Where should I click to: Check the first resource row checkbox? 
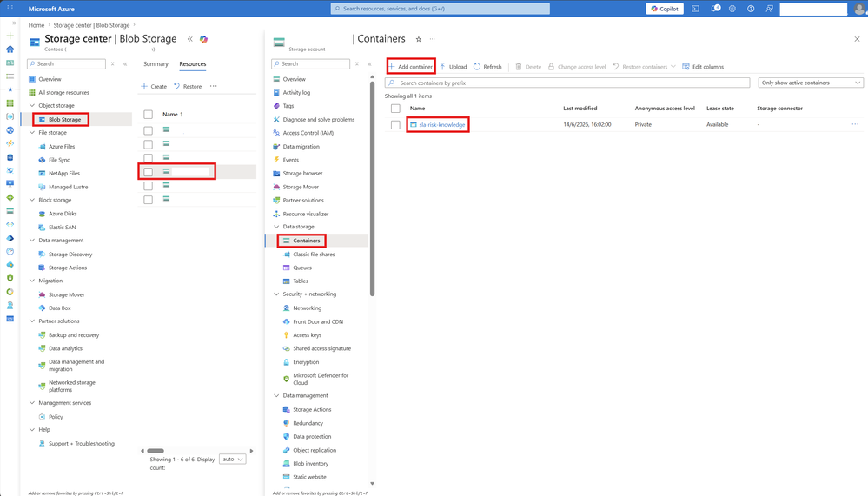click(148, 130)
